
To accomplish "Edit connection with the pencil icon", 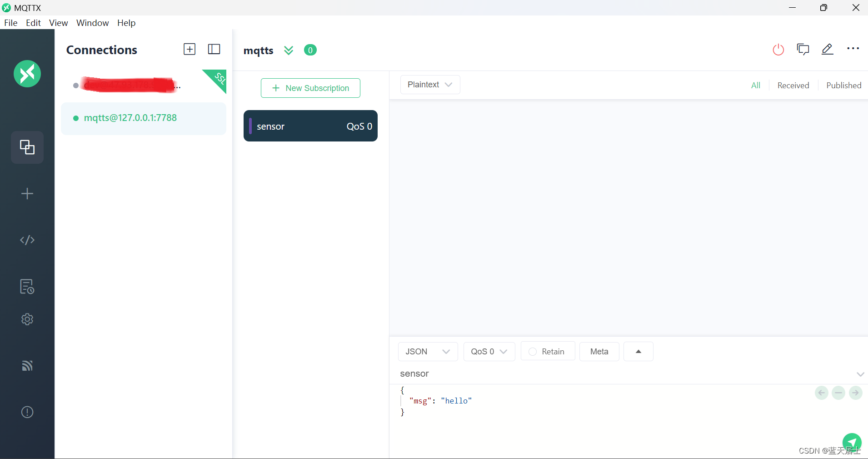I will (828, 49).
